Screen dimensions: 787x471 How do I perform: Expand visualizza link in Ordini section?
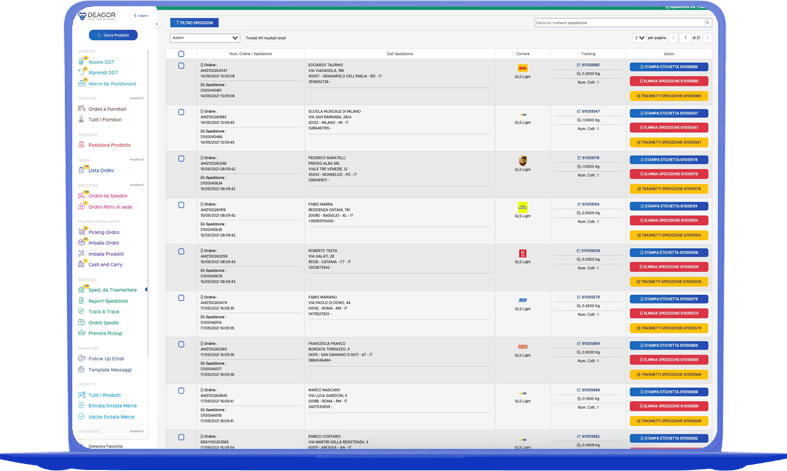[x=137, y=159]
